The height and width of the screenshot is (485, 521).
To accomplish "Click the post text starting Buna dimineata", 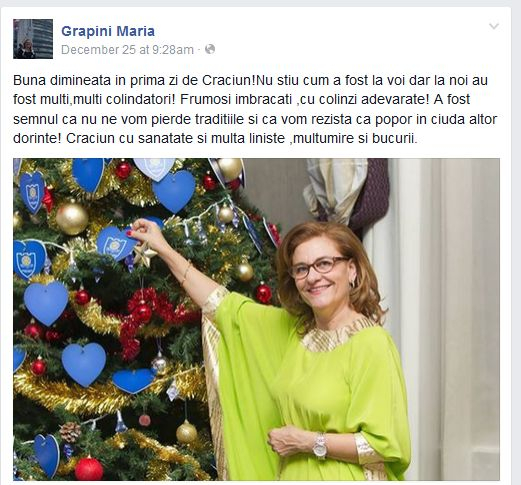I will (x=255, y=109).
